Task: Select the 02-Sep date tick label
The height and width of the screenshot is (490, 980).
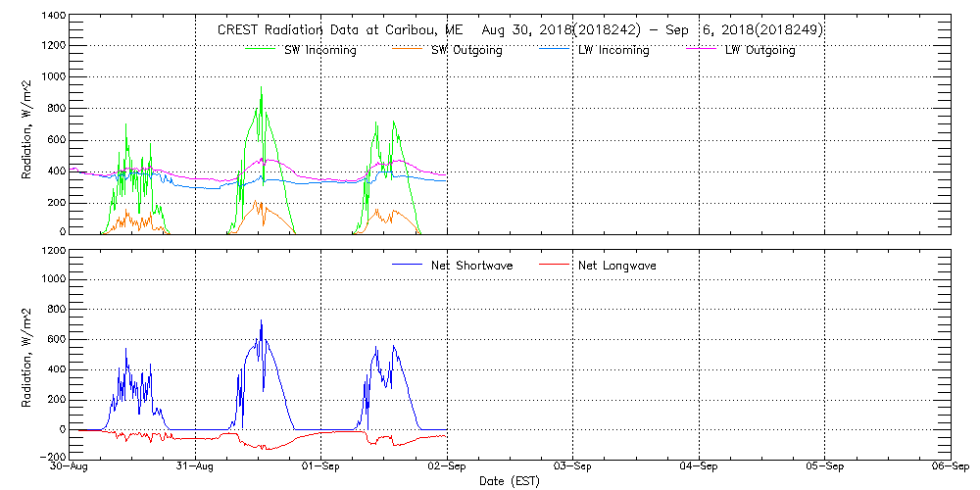Action: click(447, 466)
